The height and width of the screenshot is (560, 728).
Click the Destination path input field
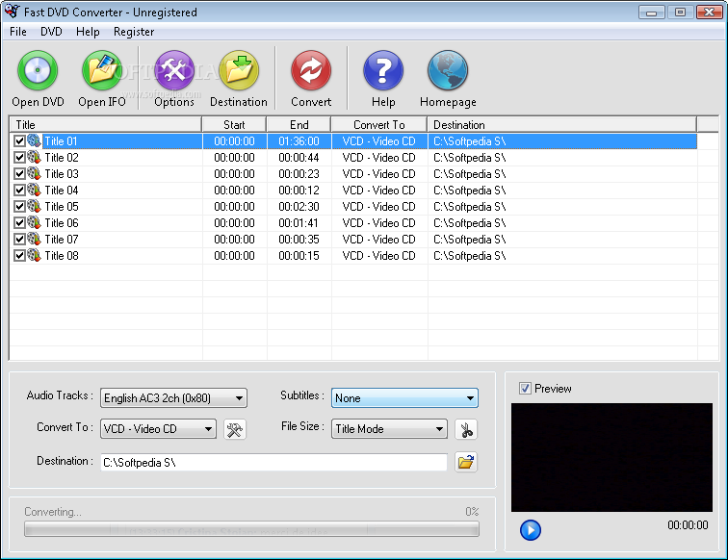273,462
